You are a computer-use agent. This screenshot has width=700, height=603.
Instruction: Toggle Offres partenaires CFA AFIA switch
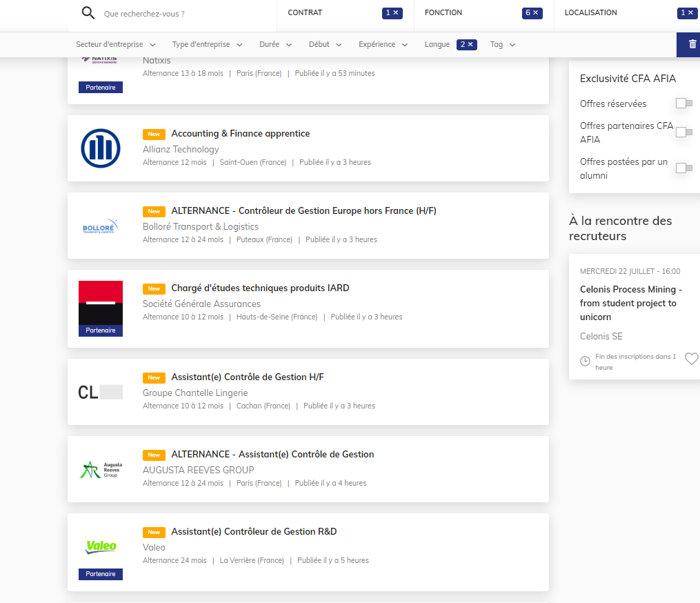point(683,132)
